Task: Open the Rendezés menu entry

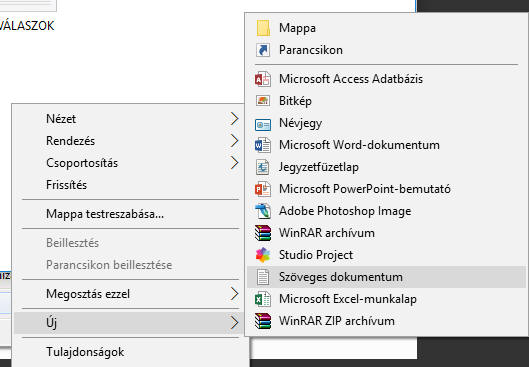Action: [x=129, y=141]
